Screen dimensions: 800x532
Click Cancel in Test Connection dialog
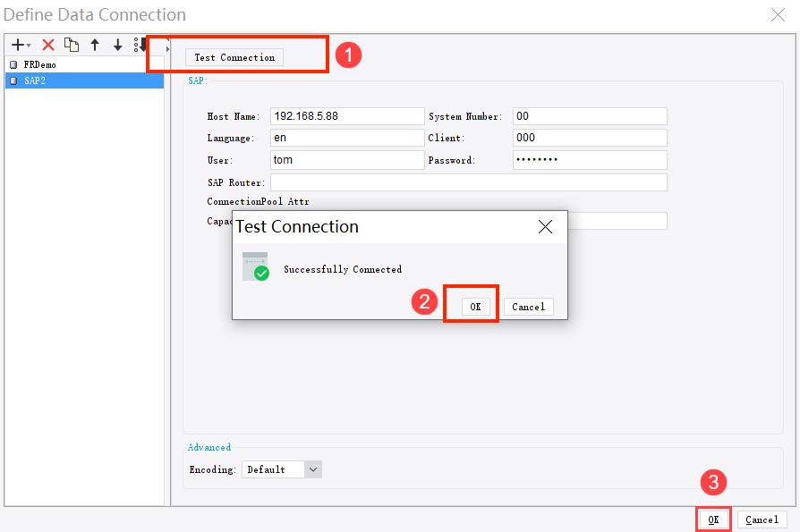click(x=527, y=305)
